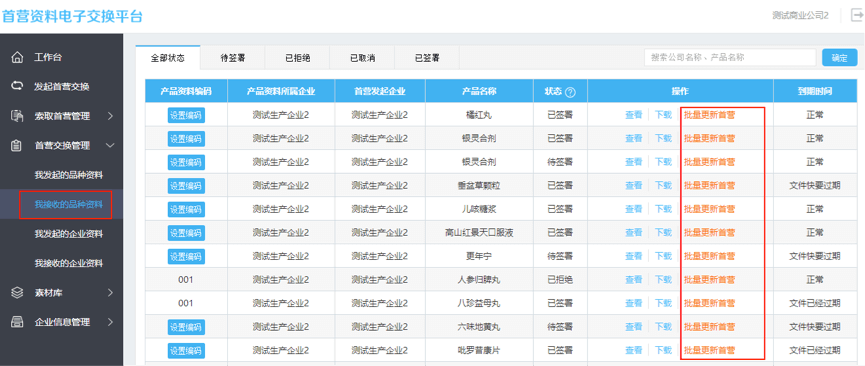Click 查看 in the 橘红丸 row
865x366 pixels.
pos(633,115)
